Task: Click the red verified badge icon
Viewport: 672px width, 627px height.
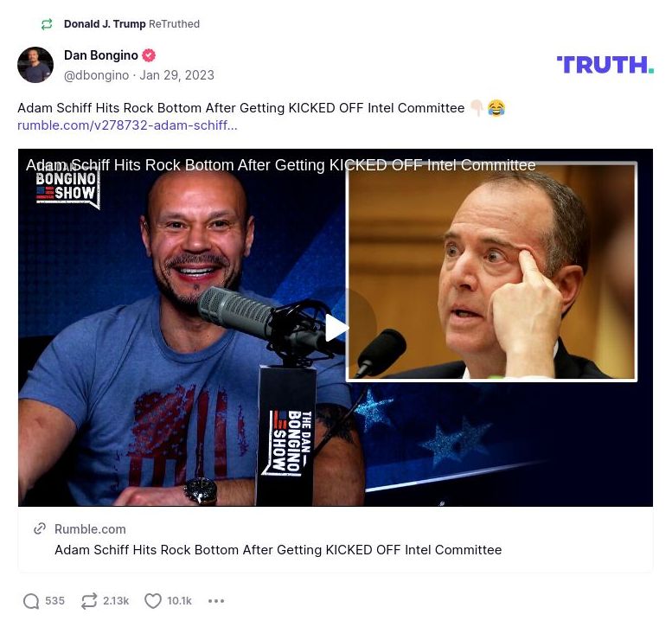Action: (x=149, y=55)
